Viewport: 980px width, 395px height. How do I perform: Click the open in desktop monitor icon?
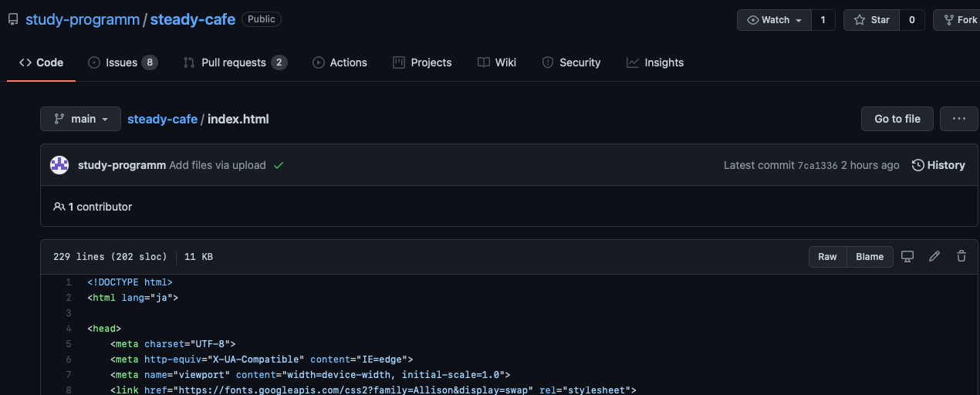coord(907,256)
